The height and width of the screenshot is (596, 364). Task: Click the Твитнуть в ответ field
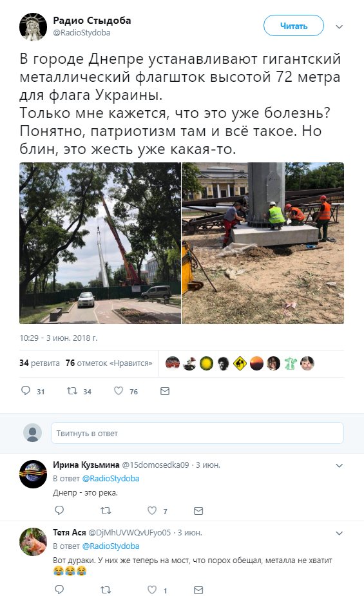click(197, 433)
